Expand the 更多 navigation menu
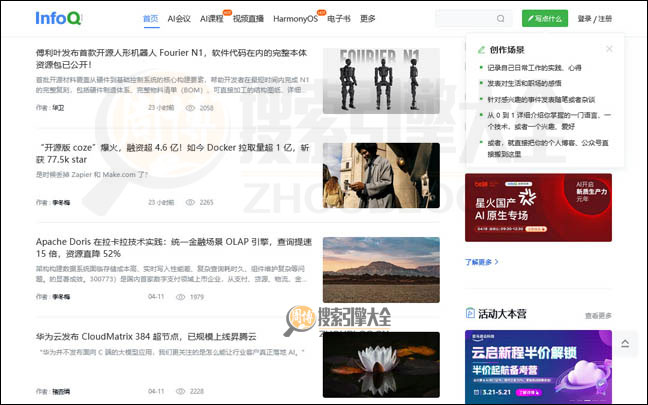Viewport: 648px width, 405px height. pos(367,19)
